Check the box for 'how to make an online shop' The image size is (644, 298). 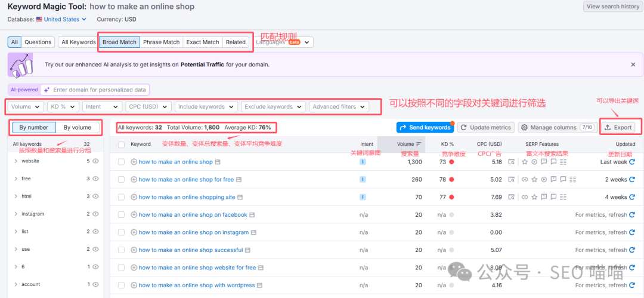[121, 162]
